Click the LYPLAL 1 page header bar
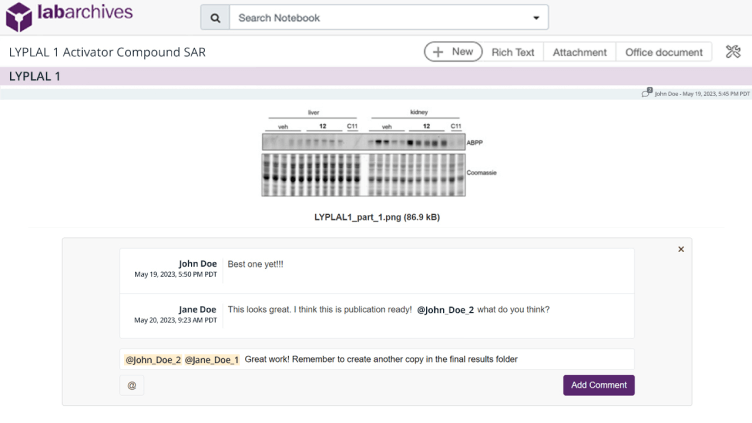752x423 pixels. (376, 76)
